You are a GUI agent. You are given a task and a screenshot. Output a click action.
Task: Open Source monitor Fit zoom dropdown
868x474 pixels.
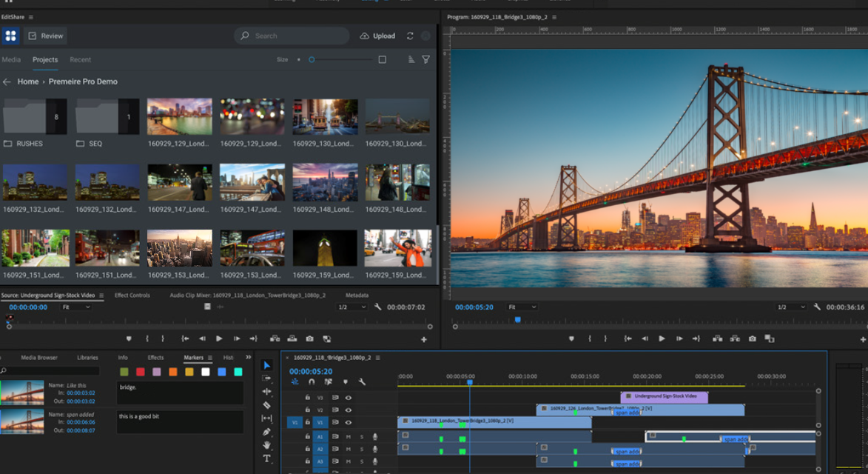pyautogui.click(x=75, y=307)
